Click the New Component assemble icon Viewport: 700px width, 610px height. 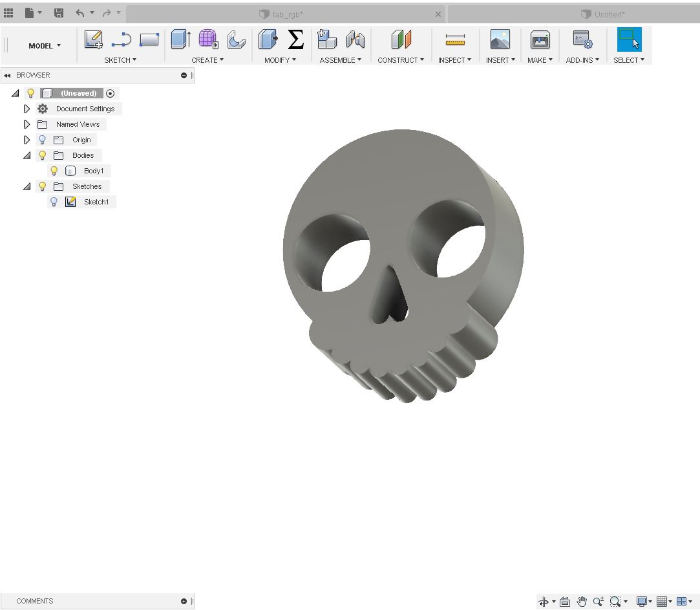pos(327,40)
